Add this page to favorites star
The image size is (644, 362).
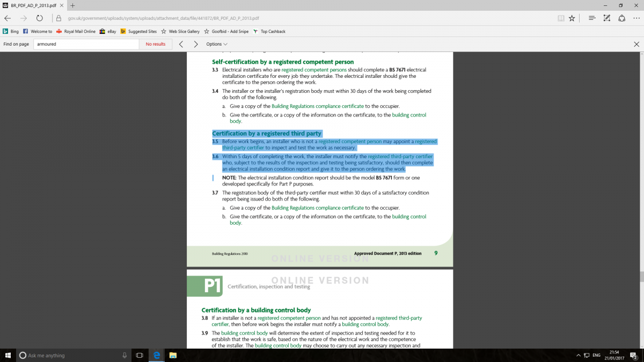(572, 18)
